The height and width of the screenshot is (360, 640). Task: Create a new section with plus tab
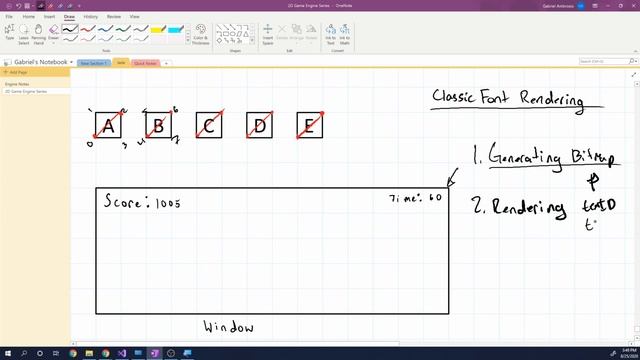pyautogui.click(x=166, y=63)
